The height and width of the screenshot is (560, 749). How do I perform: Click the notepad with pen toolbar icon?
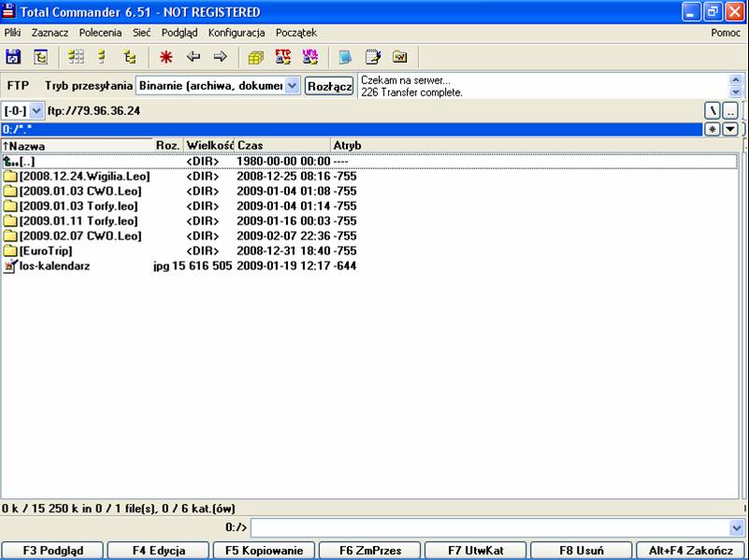[372, 57]
